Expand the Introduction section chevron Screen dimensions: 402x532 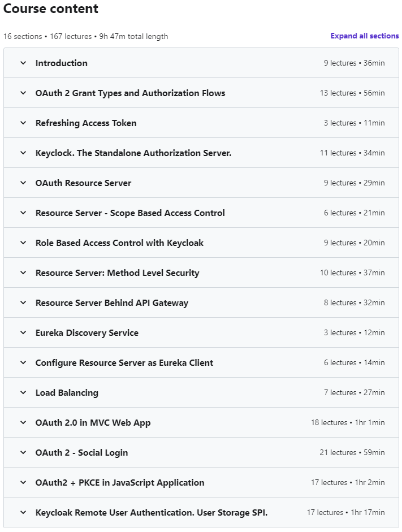coord(23,63)
